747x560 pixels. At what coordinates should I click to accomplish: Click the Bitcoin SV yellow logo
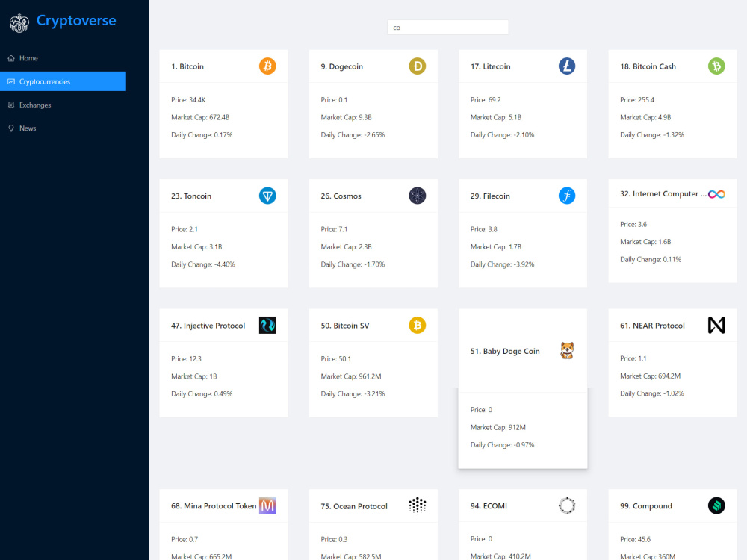click(418, 326)
